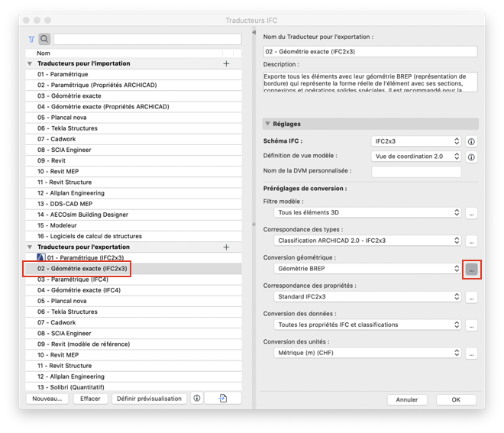Open Correspondance des propriétés ellipsis button
The width and height of the screenshot is (504, 433).
click(471, 297)
